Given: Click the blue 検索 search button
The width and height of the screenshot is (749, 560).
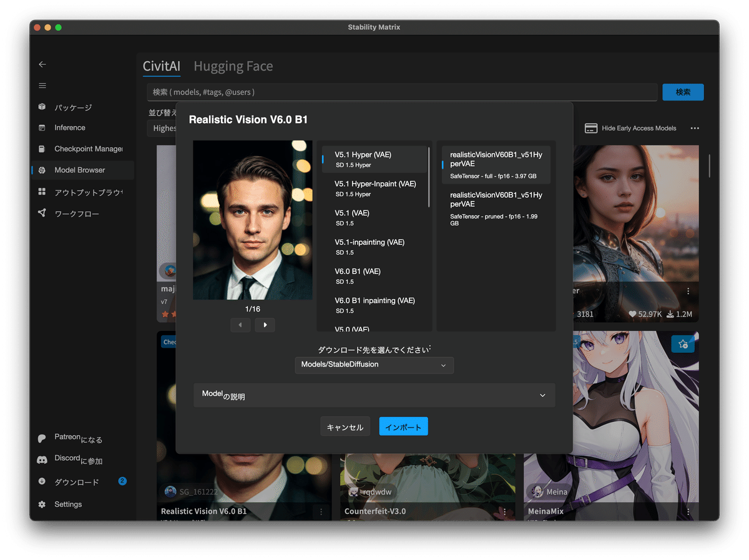Looking at the screenshot, I should click(683, 92).
